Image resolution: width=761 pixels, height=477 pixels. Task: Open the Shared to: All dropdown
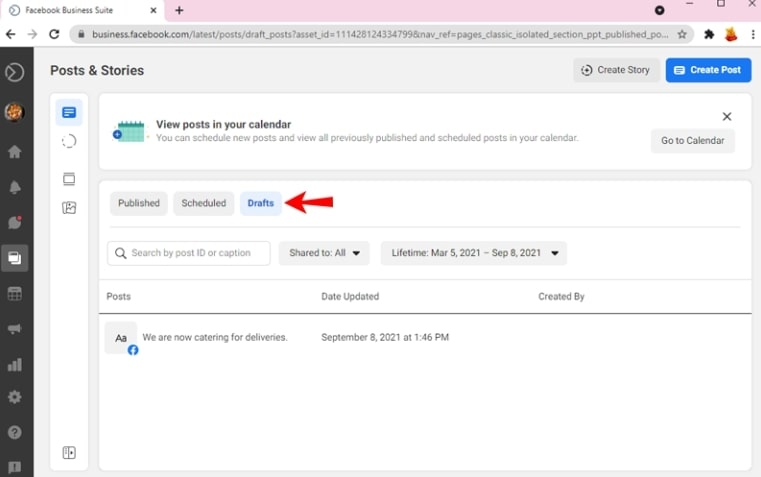[x=324, y=253]
